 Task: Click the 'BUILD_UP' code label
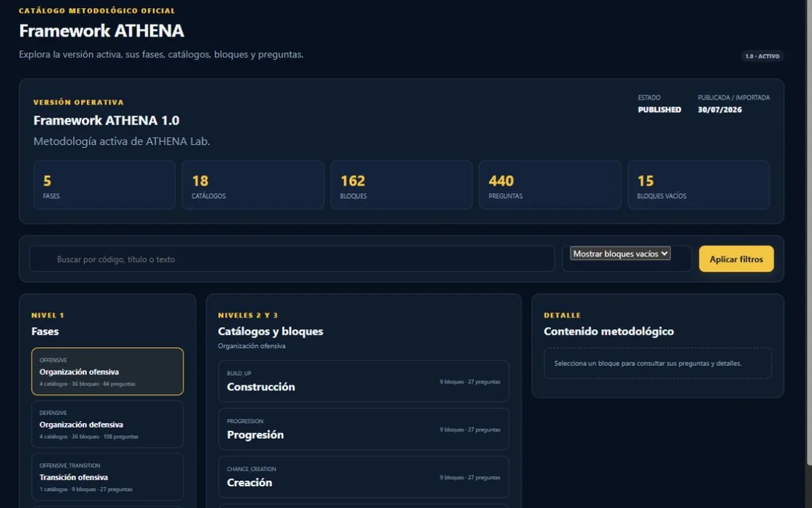(x=239, y=373)
